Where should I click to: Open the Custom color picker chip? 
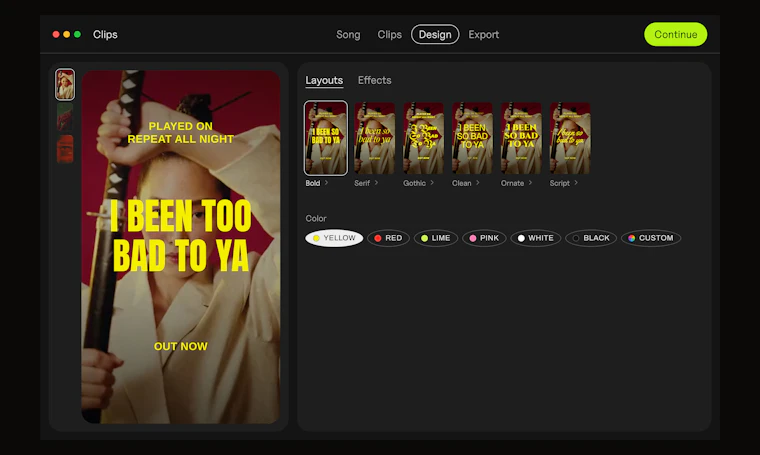[651, 238]
